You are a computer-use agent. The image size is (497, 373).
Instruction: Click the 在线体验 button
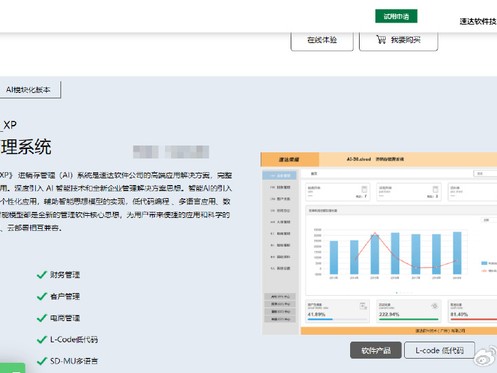[x=322, y=40]
